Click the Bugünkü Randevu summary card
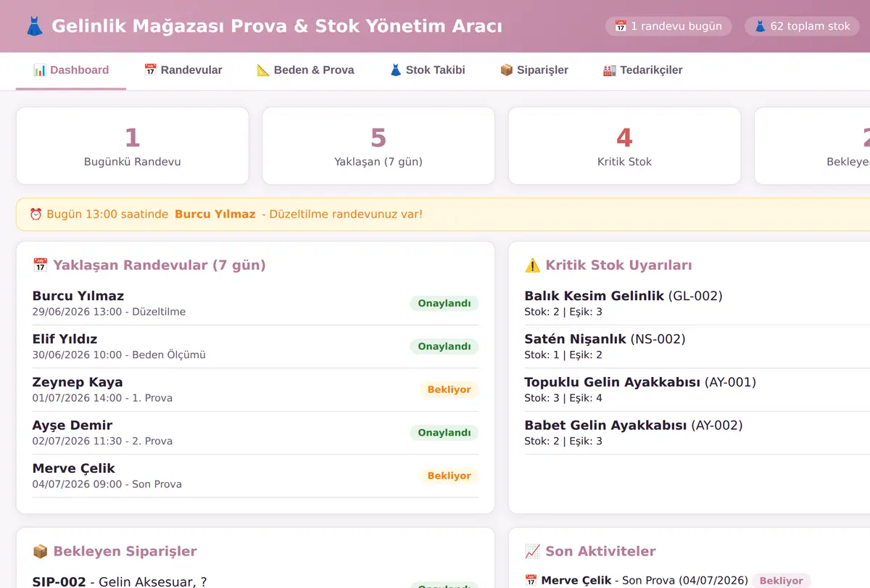This screenshot has height=588, width=870. pos(132,146)
